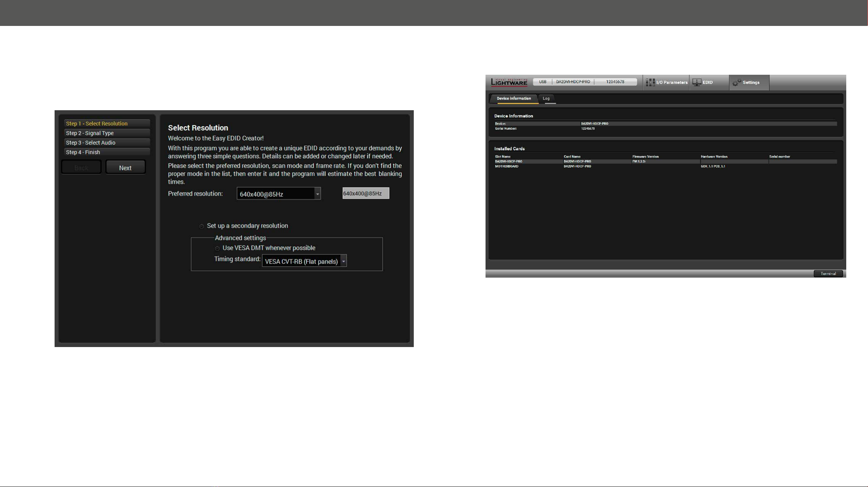Click the EDID monitor icon

point(697,82)
